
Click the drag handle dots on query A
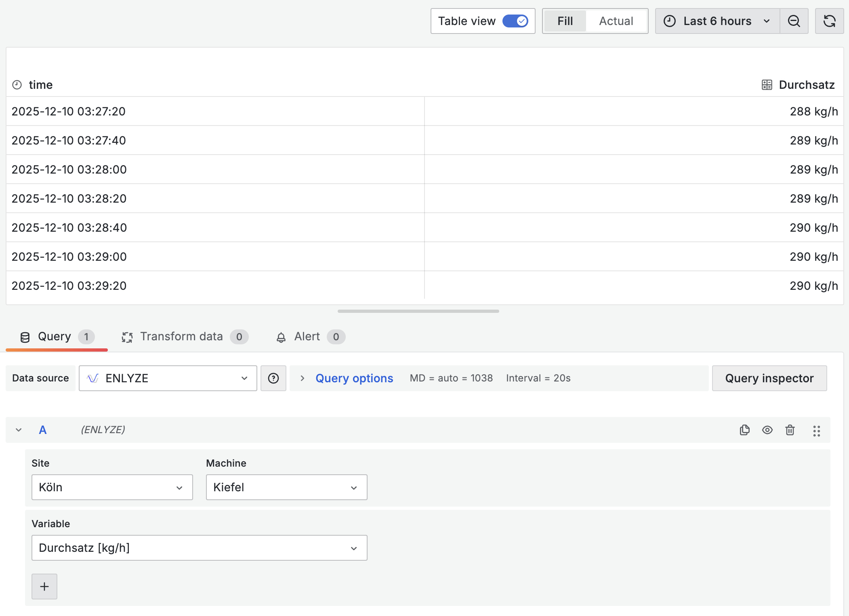[816, 431]
